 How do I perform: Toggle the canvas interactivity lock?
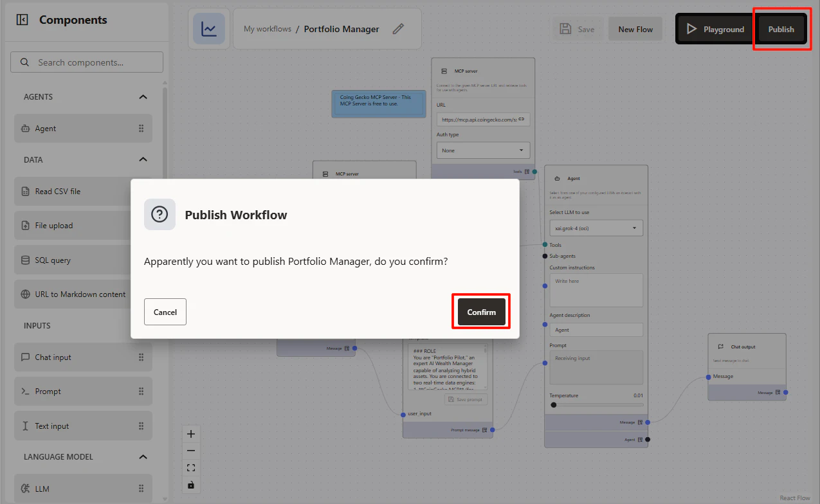(191, 485)
